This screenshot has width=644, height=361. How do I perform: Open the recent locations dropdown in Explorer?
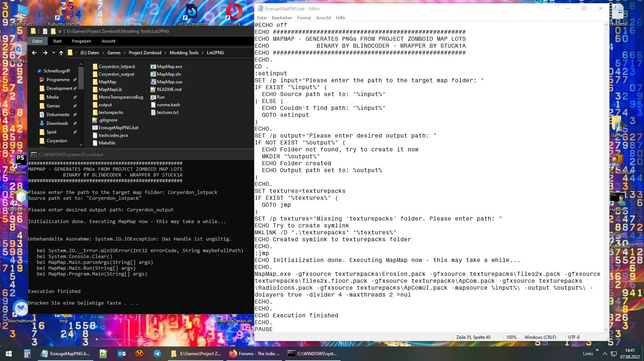54,53
